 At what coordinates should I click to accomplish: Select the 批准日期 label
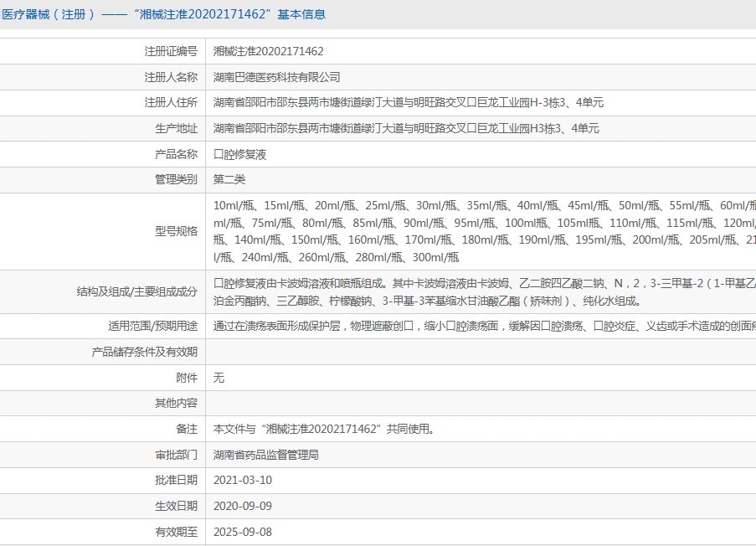click(176, 480)
